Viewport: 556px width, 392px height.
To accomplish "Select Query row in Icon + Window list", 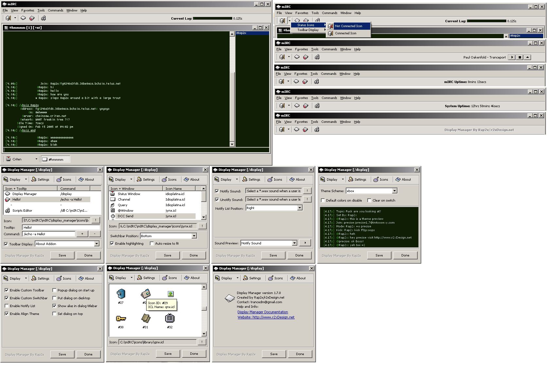I will pos(152,205).
